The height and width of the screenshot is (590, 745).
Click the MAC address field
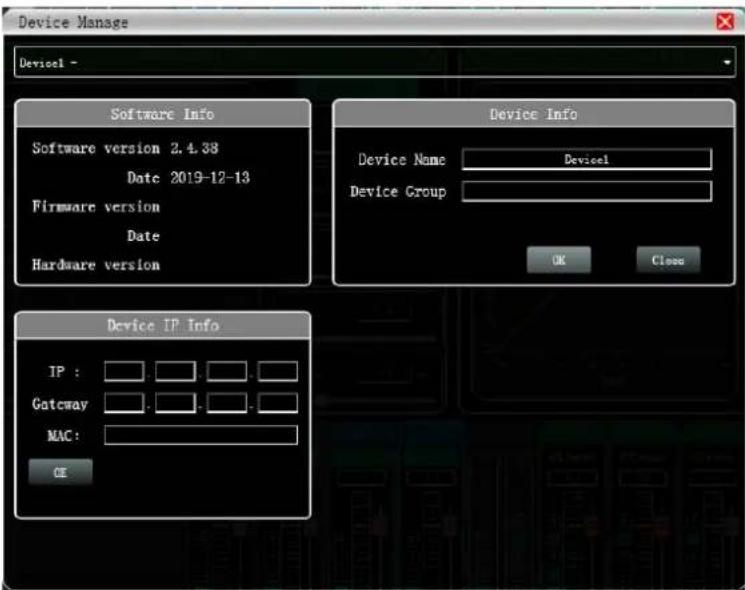coord(201,435)
